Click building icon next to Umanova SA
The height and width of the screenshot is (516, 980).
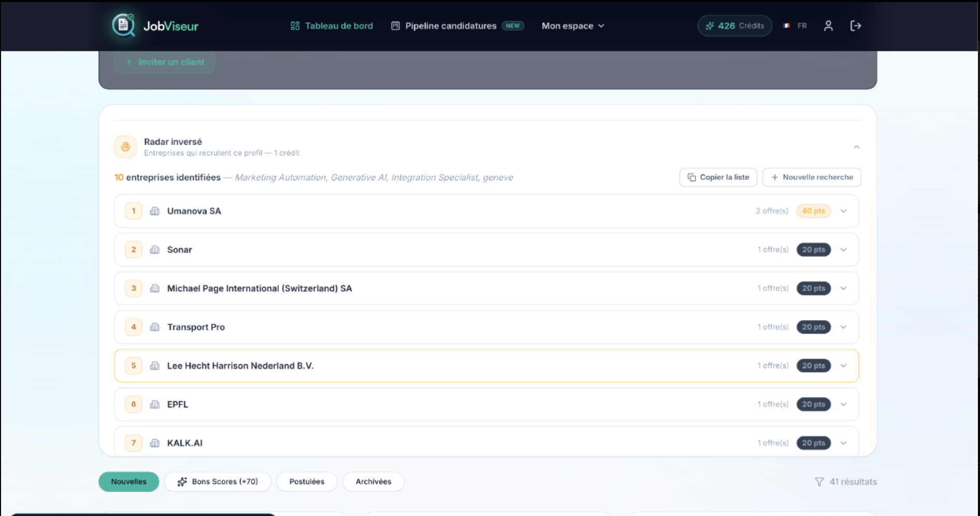tap(154, 211)
